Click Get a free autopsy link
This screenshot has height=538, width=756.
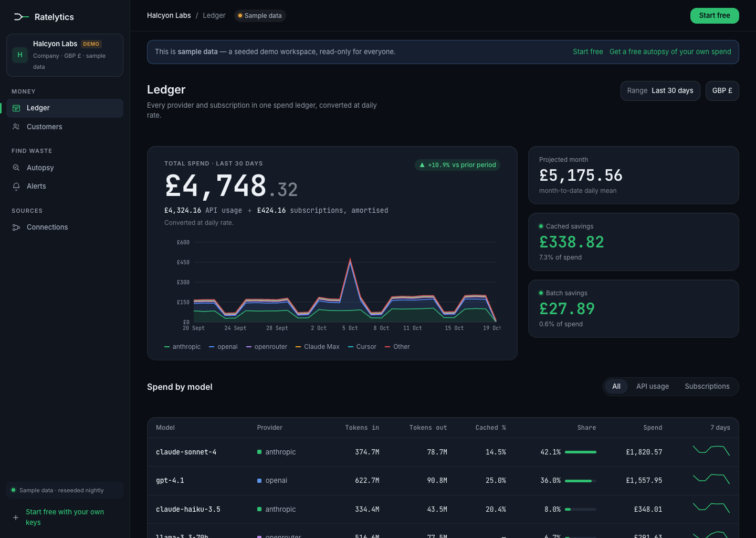(x=670, y=52)
